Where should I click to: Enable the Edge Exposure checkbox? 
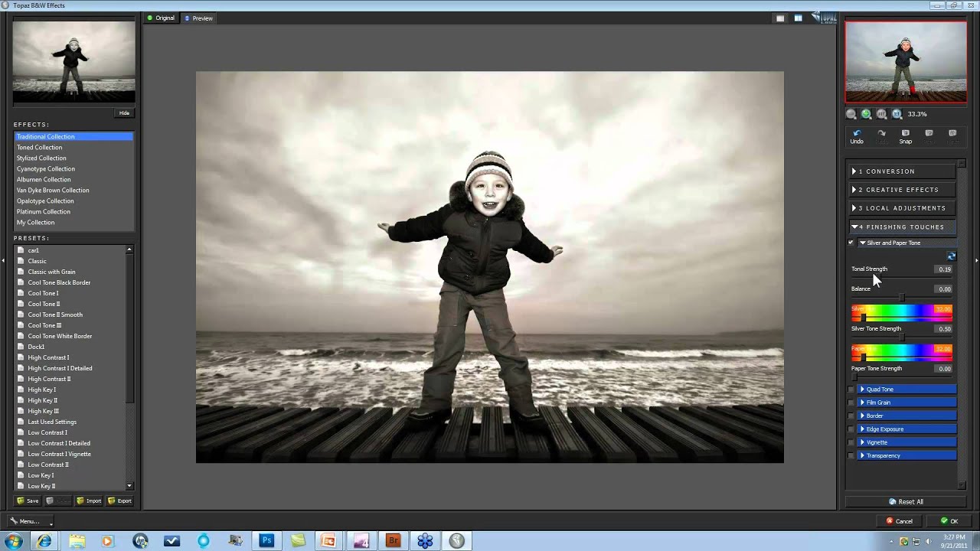851,429
